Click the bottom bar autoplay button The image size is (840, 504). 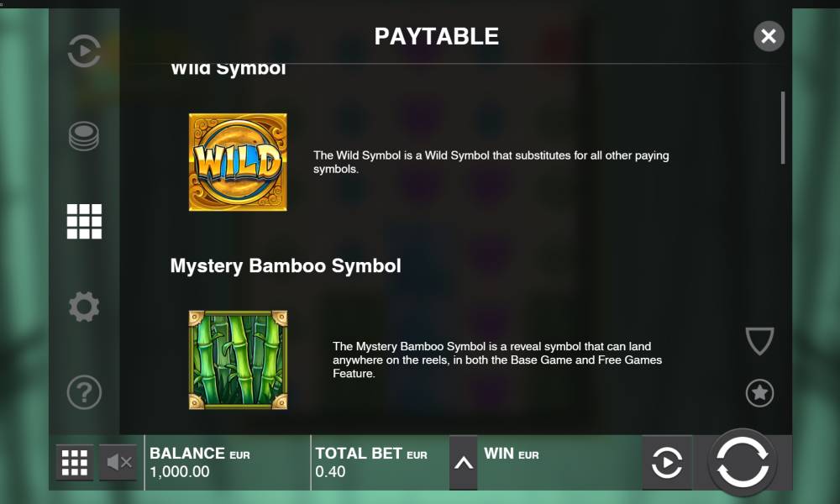point(667,463)
